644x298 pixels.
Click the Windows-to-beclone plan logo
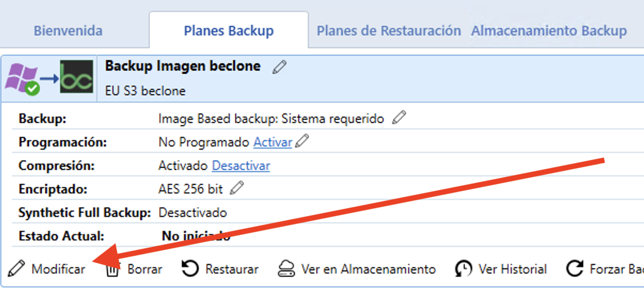(50, 78)
